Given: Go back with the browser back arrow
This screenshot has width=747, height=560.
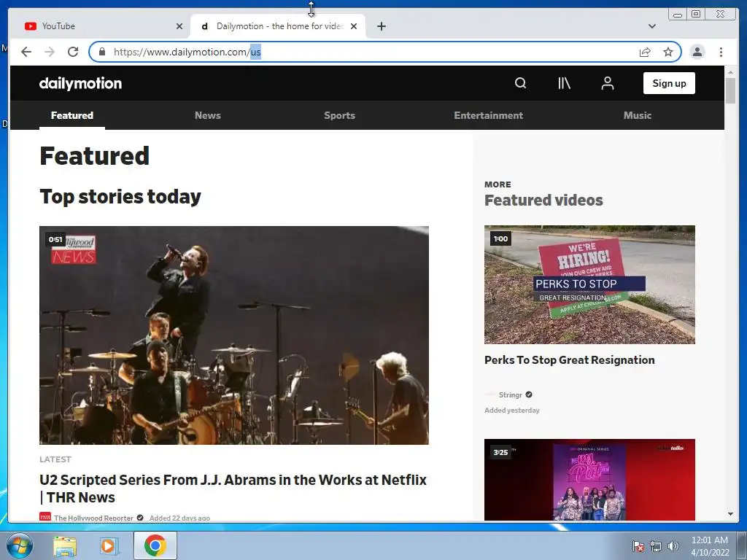Looking at the screenshot, I should tap(26, 52).
